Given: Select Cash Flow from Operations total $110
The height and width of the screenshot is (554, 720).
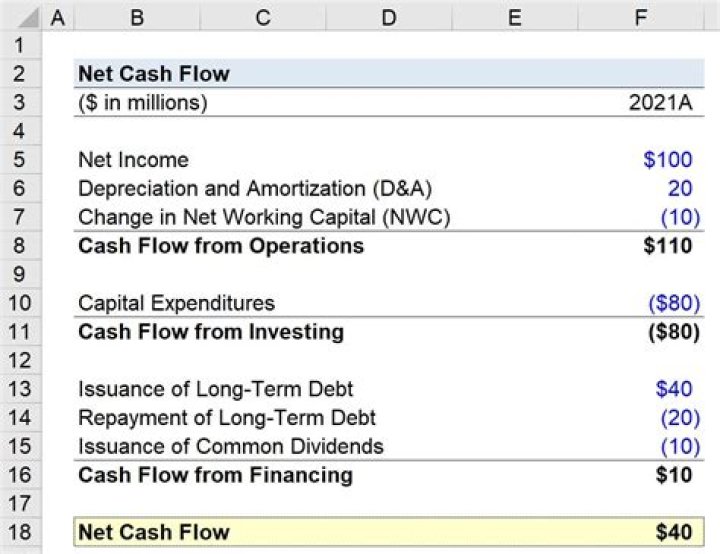Looking at the screenshot, I should [x=668, y=246].
